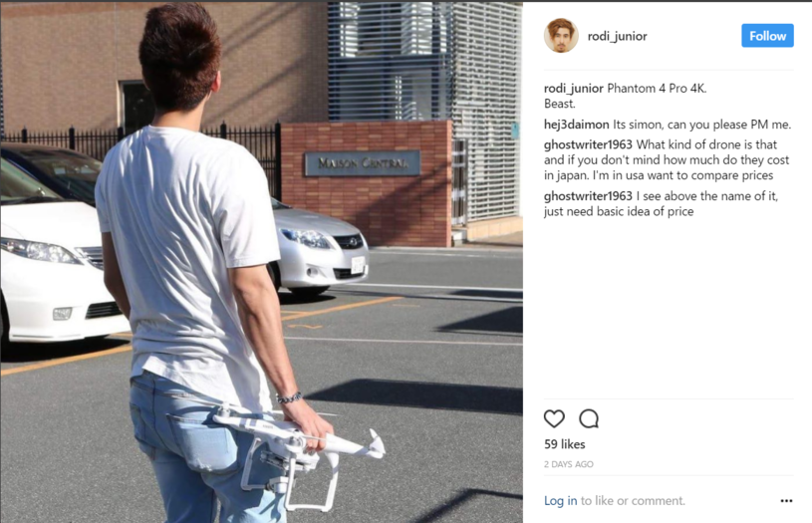
Task: Open ghostwriter1963 profile from first comment
Action: (x=588, y=145)
